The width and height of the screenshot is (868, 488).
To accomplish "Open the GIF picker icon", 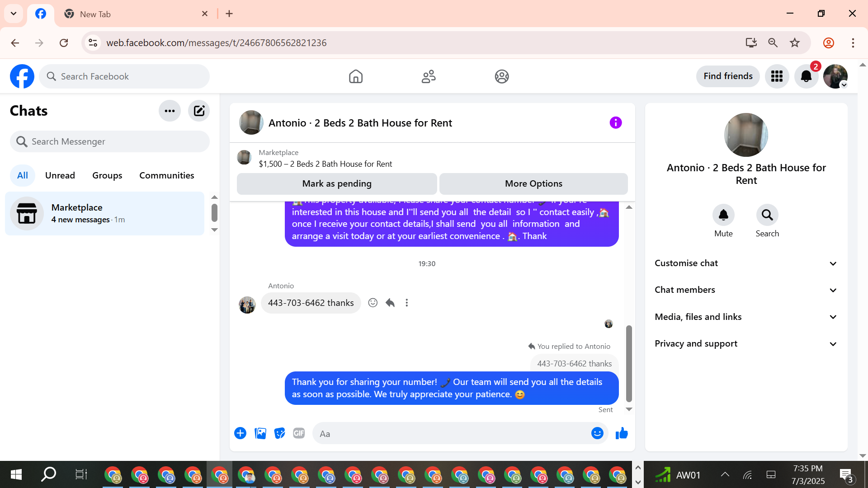I will 299,433.
